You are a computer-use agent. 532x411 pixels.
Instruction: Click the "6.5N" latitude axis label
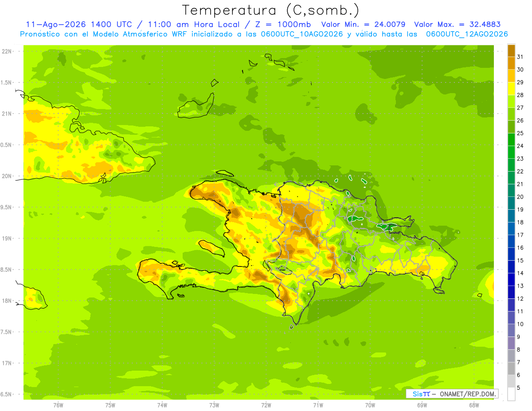pos(6,394)
